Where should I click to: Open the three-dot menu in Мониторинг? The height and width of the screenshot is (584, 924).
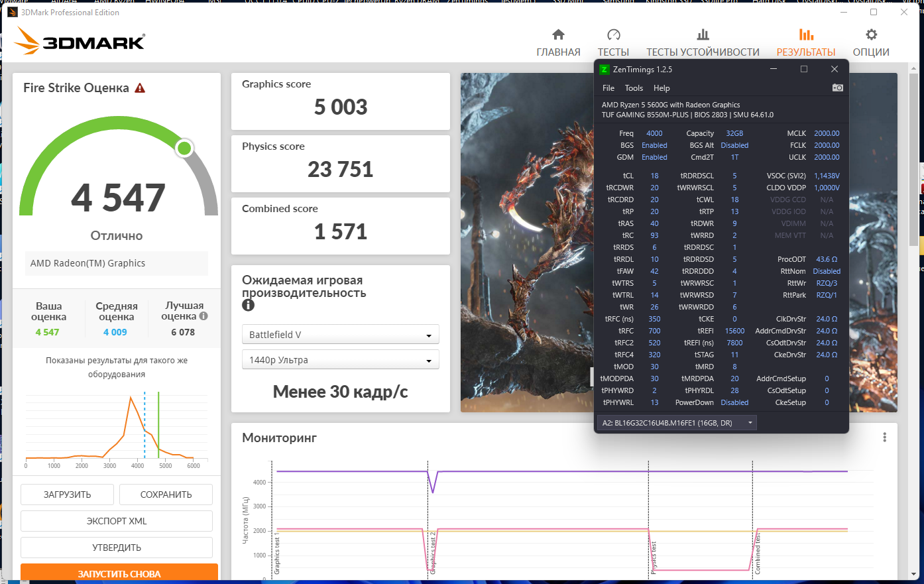[x=884, y=438]
